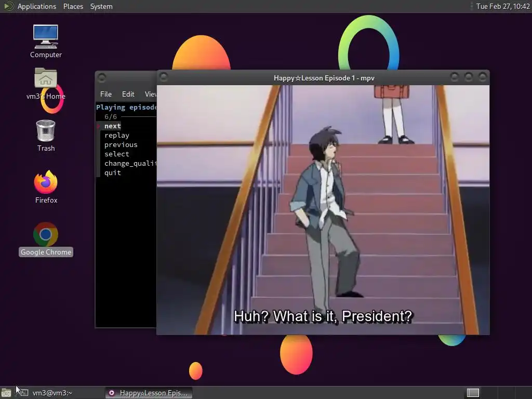Image resolution: width=532 pixels, height=399 pixels.
Task: Select the 'change_quality' option in terminal list
Action: coord(130,163)
